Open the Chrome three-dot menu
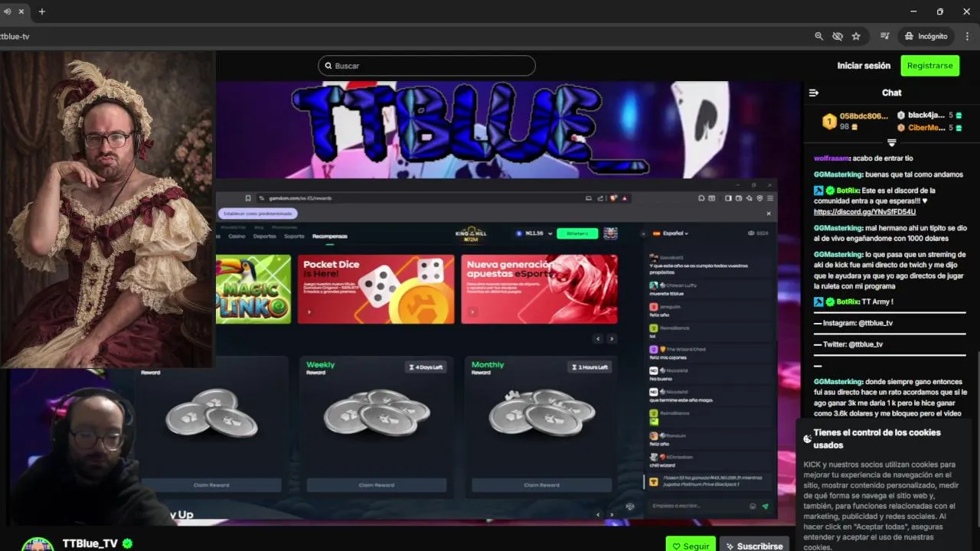The height and width of the screenshot is (551, 980). (967, 36)
